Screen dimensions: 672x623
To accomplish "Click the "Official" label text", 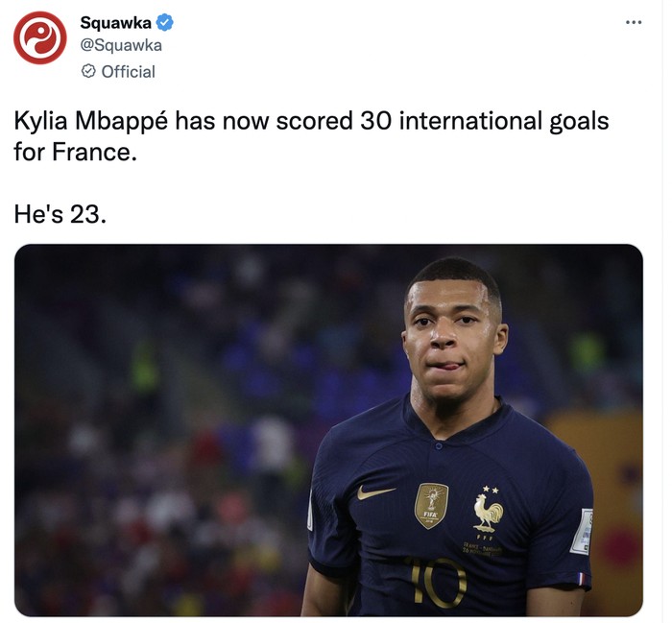I will pyautogui.click(x=128, y=71).
